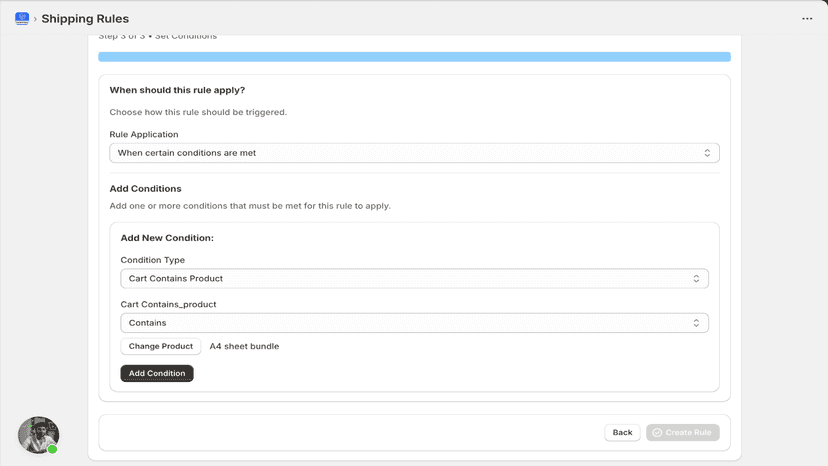Click "Add one or more conditions" description text
Image resolution: width=828 pixels, height=466 pixels.
(x=250, y=206)
